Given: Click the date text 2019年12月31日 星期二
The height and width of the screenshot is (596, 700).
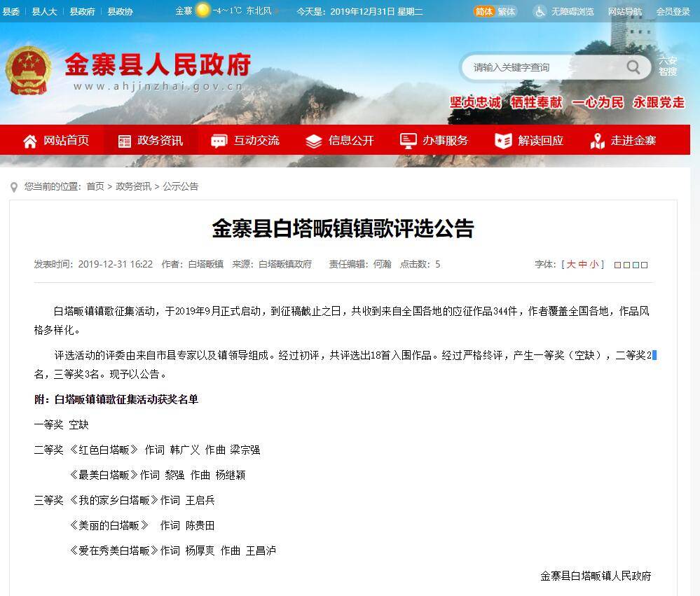Looking at the screenshot, I should click(376, 12).
